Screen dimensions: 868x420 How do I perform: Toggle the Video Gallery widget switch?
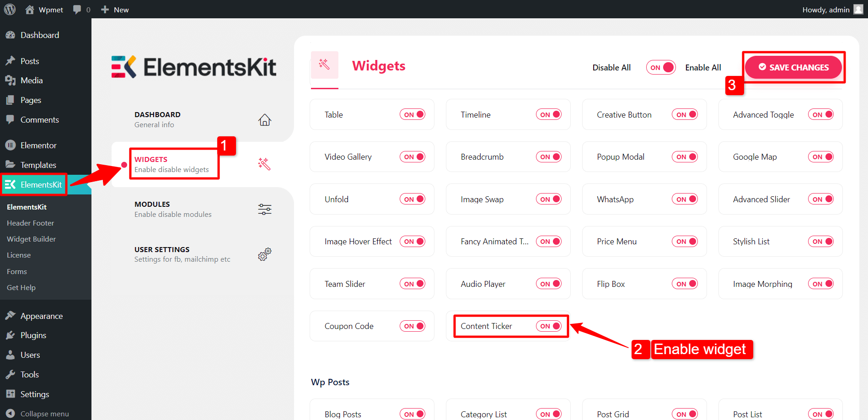[413, 157]
